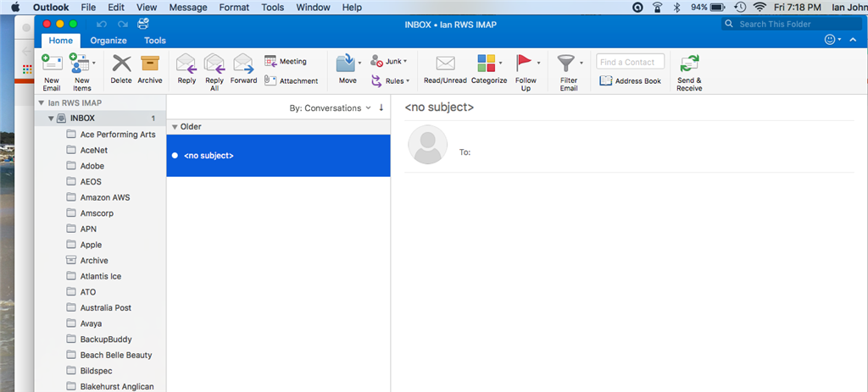Switch to the Home ribbon tab
The height and width of the screenshot is (392, 868).
point(61,41)
